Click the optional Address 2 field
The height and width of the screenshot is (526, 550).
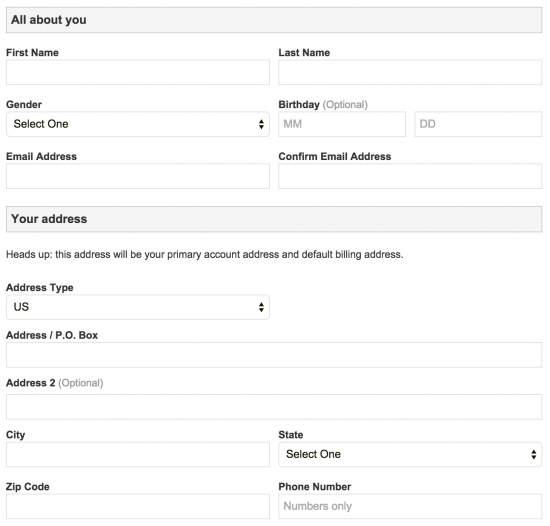click(274, 407)
